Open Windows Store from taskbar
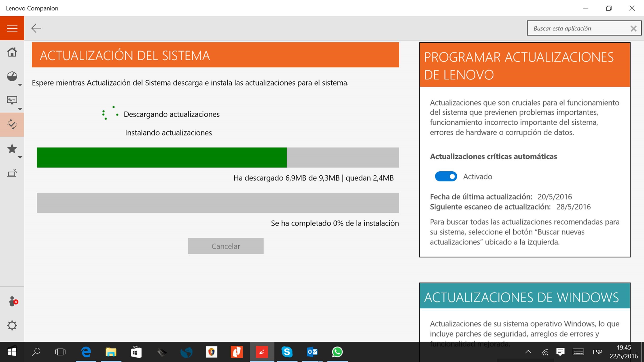 coord(136,352)
